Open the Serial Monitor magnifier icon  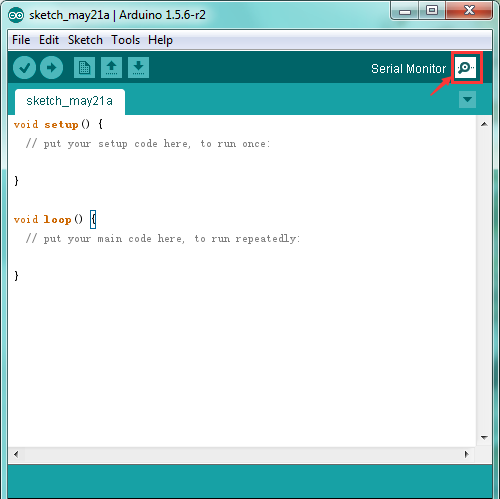[x=466, y=68]
